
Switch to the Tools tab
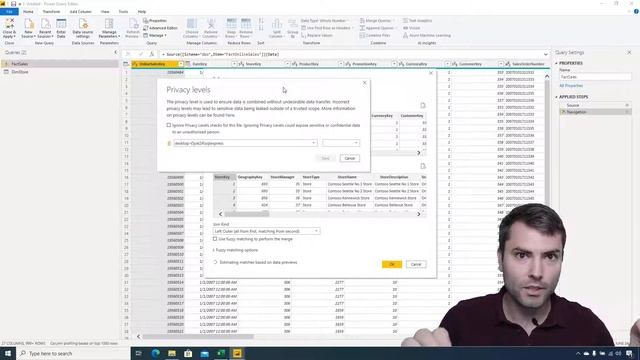tap(123, 11)
